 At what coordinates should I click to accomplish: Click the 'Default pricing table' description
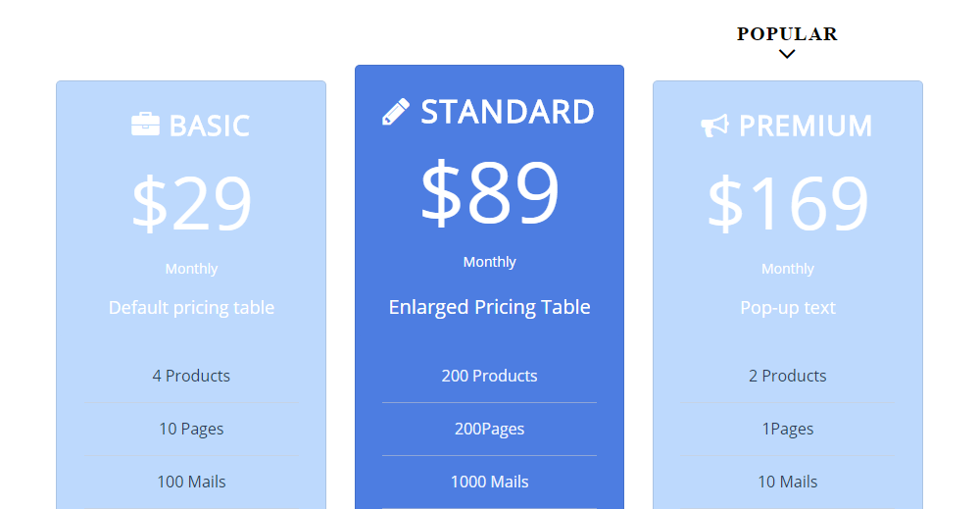pos(191,307)
